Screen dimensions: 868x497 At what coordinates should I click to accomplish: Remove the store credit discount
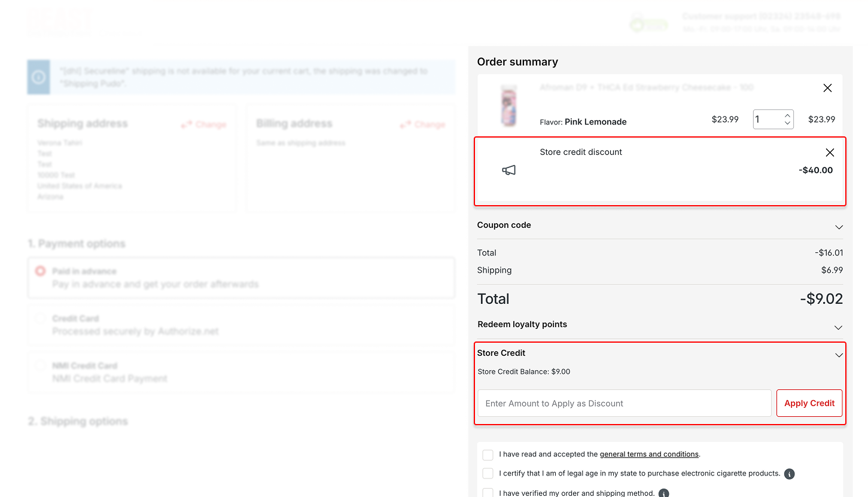830,153
